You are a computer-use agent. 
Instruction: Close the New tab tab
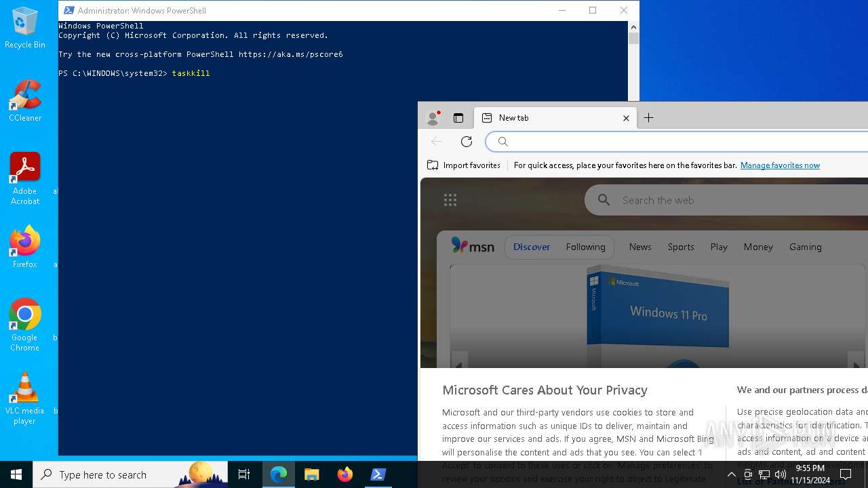pos(626,118)
